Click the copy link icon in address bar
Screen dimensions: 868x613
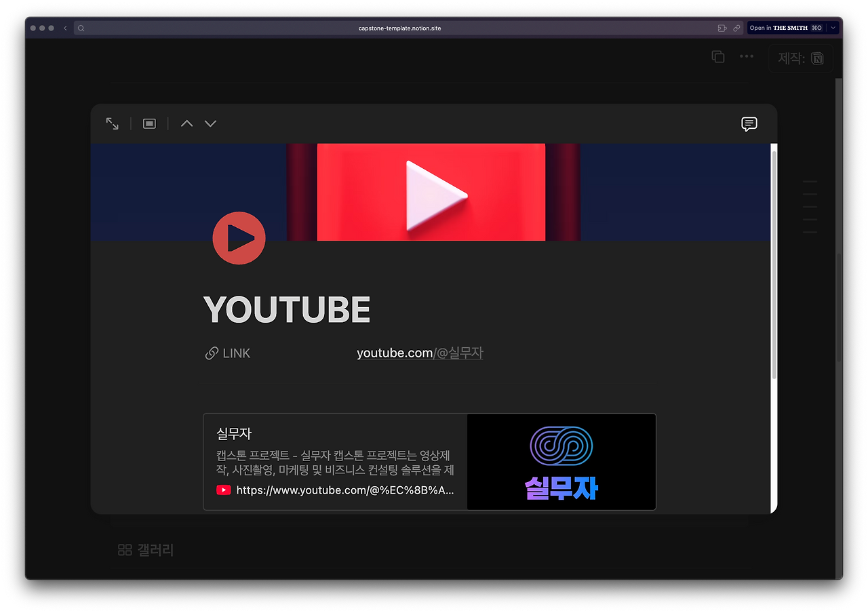[x=736, y=28]
